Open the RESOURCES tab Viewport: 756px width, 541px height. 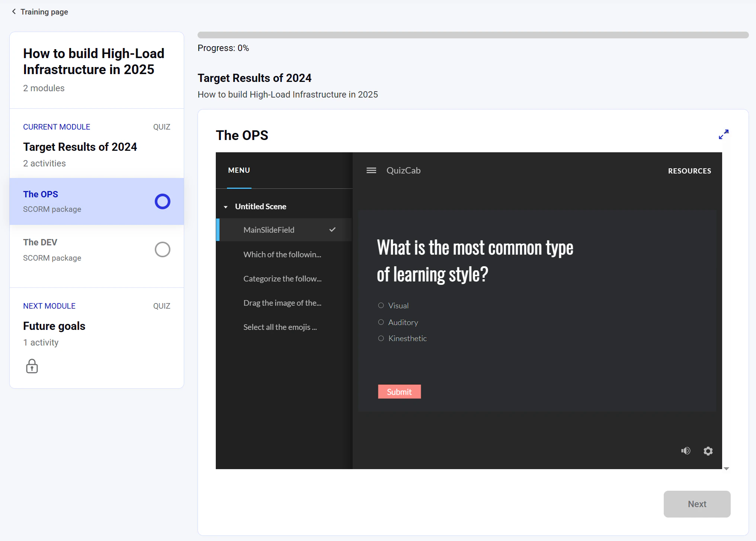(689, 171)
